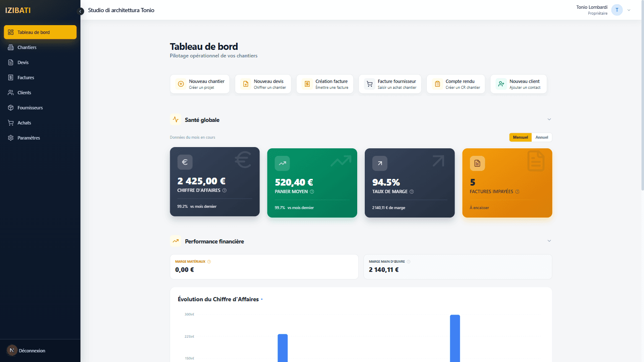The height and width of the screenshot is (362, 644).
Task: Open Chantiers in the sidebar
Action: [x=27, y=47]
